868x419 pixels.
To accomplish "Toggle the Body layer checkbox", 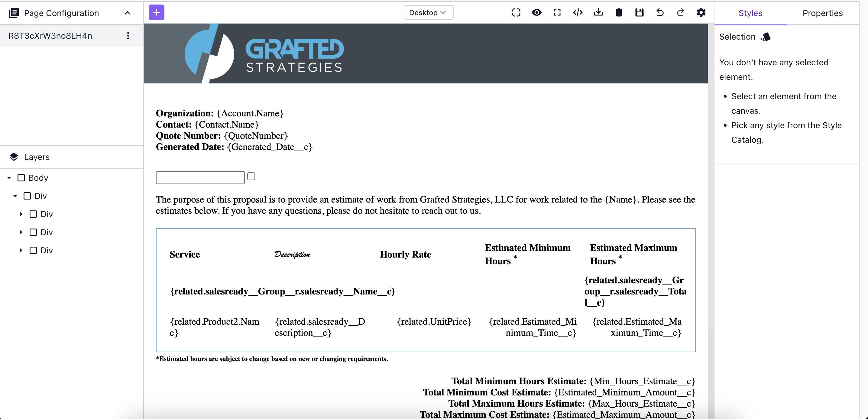I will pyautogui.click(x=21, y=178).
